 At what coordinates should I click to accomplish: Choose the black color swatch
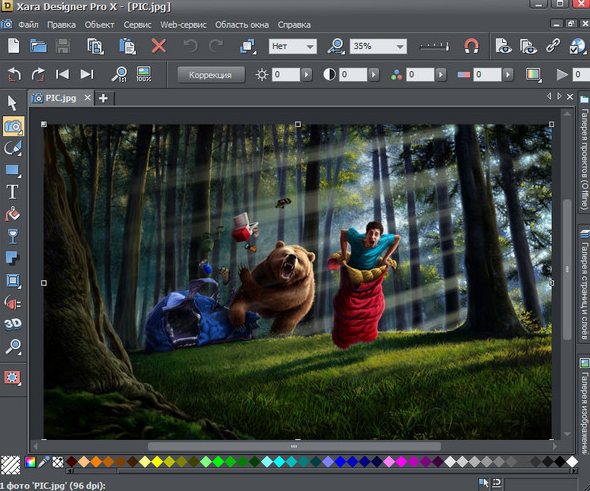click(560, 462)
